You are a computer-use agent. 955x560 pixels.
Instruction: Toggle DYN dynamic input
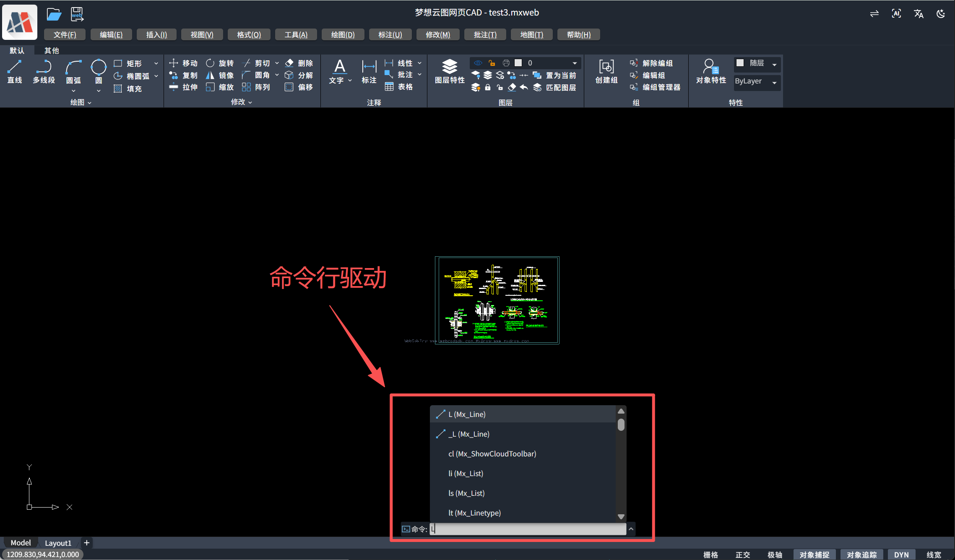tap(901, 555)
